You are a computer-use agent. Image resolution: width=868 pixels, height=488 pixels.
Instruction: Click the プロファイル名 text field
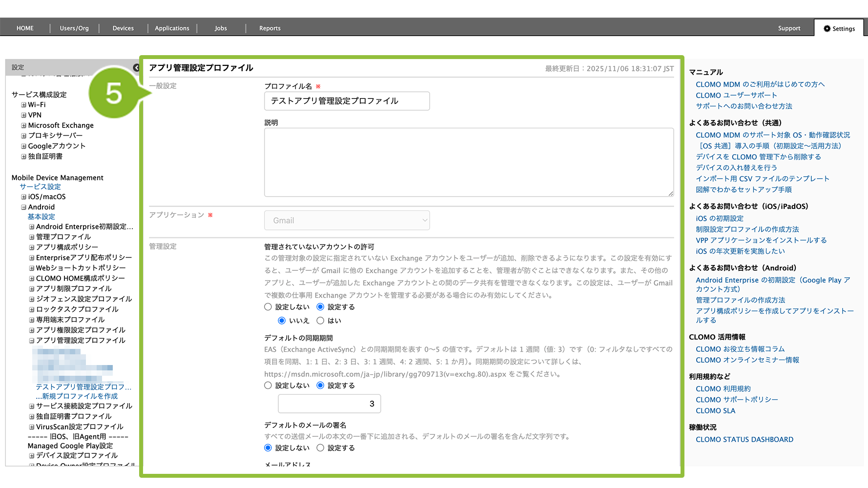tap(347, 101)
